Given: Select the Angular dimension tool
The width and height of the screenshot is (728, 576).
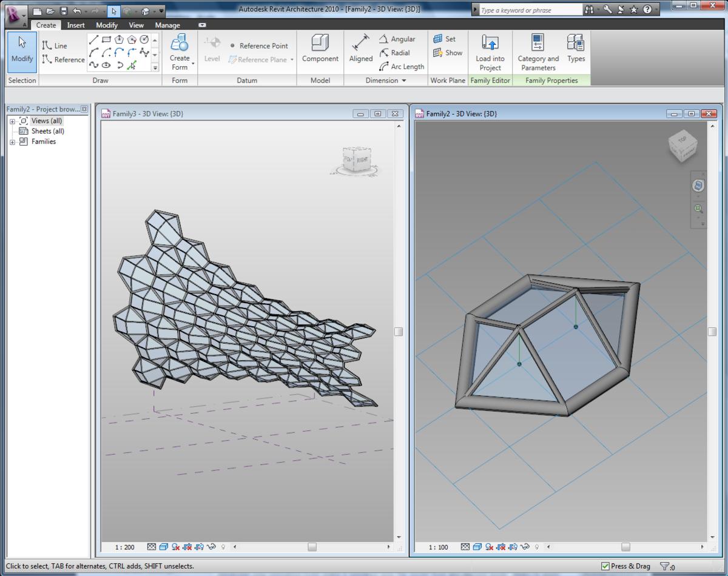Looking at the screenshot, I should point(397,39).
